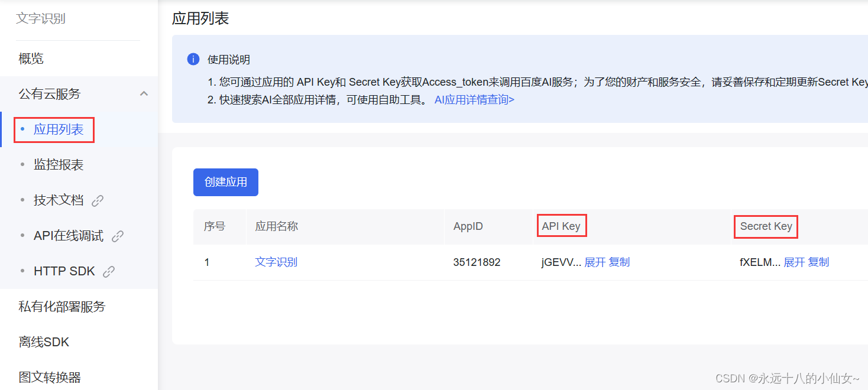Expand the API Key value with 展开
Viewport: 868px width, 390px height.
(595, 262)
